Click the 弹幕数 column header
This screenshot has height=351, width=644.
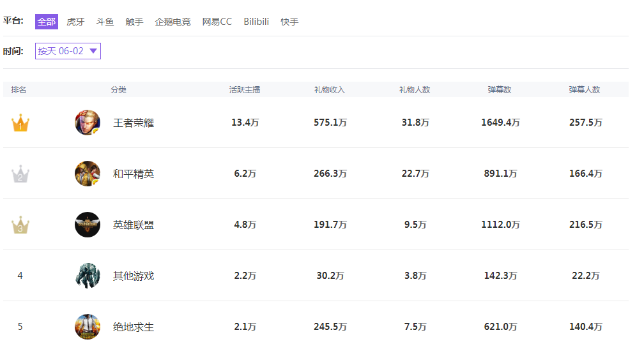pos(500,90)
